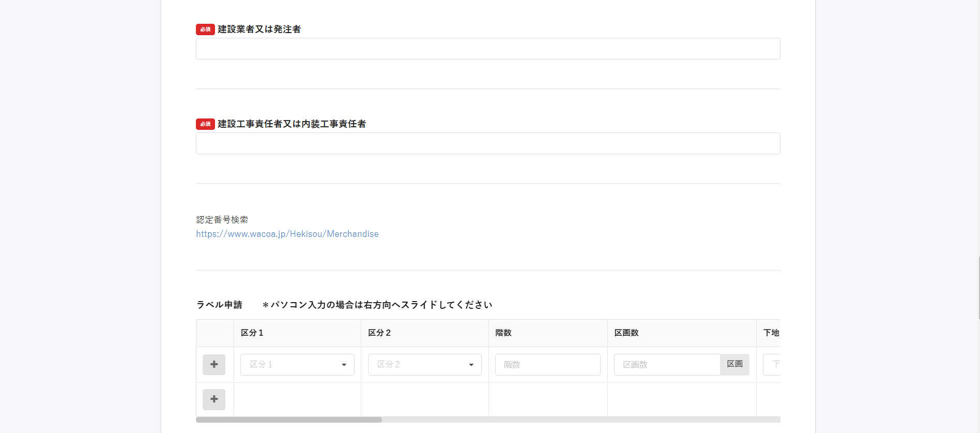This screenshot has height=433, width=980.
Task: Click the 区分２ column header
Action: click(x=379, y=333)
